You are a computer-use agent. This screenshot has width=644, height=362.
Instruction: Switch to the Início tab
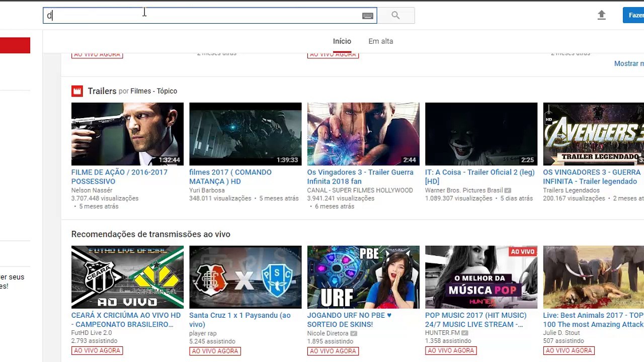pyautogui.click(x=342, y=41)
